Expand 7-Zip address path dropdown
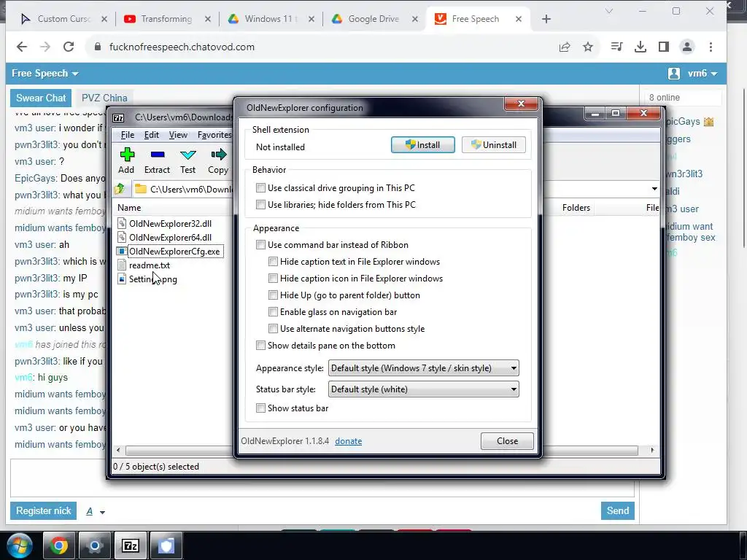Screen dimensions: 747x560 [x=654, y=189]
